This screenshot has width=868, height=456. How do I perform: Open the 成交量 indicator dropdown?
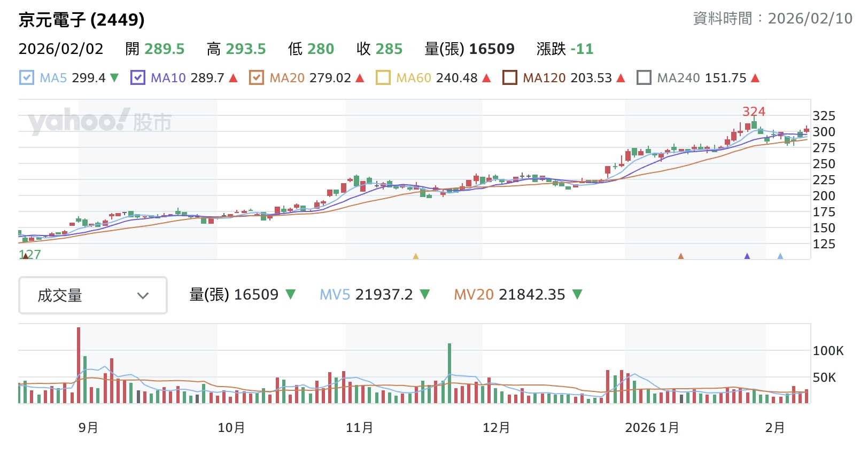pyautogui.click(x=93, y=295)
